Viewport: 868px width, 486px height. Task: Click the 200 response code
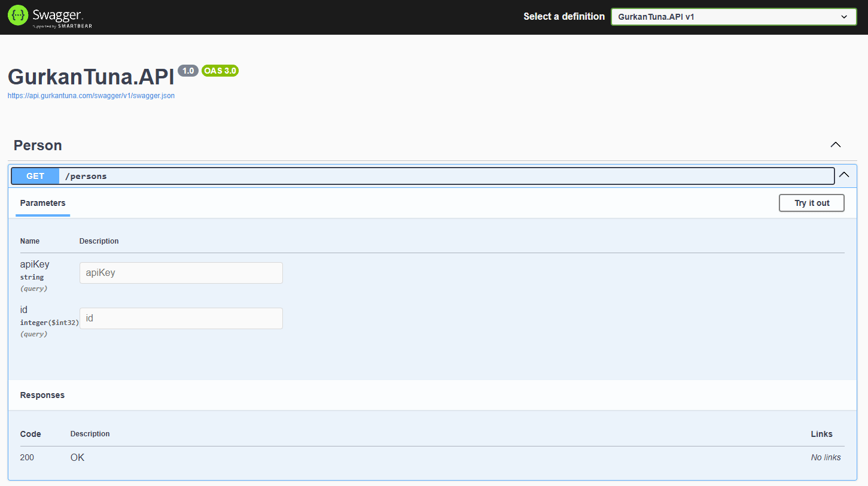click(27, 457)
